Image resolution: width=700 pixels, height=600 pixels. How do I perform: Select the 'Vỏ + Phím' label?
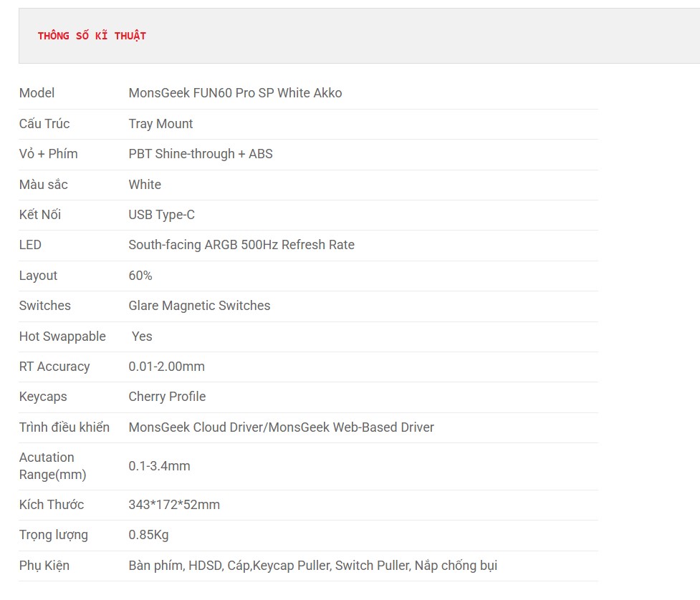[x=48, y=154]
